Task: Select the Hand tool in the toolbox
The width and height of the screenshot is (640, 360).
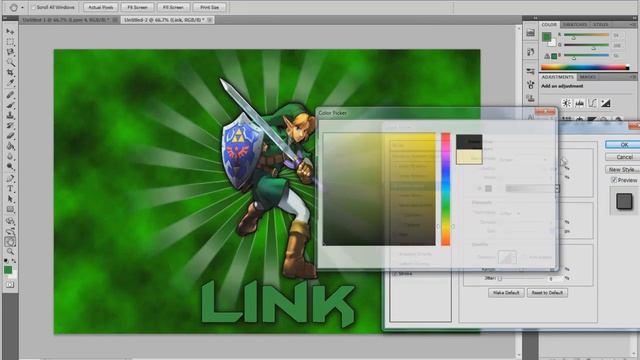Action: pyautogui.click(x=10, y=242)
